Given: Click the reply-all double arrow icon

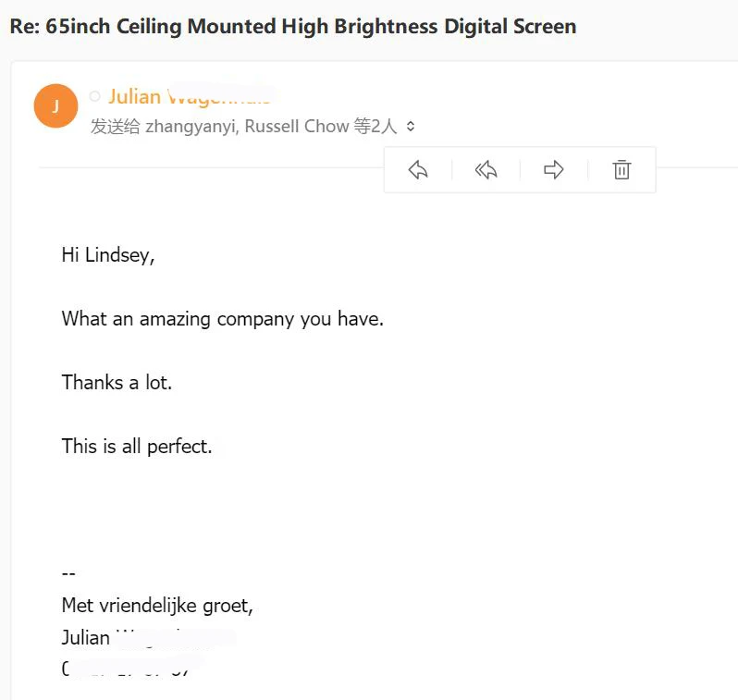Looking at the screenshot, I should [486, 170].
